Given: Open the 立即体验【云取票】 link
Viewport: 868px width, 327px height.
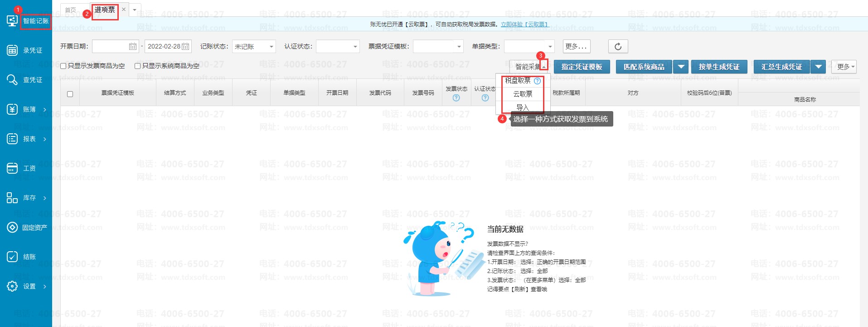Looking at the screenshot, I should pos(525,24).
